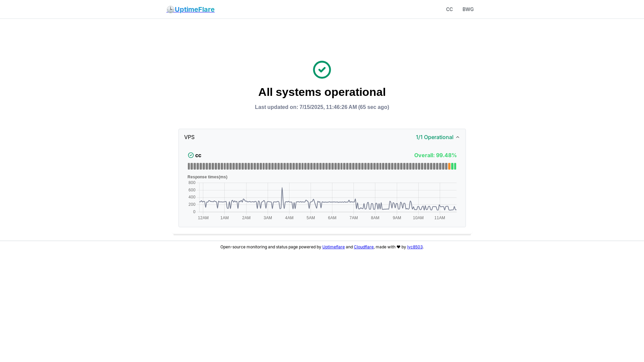This screenshot has height=362, width=644.
Task: Click the last green uptime bar
Action: coord(455,166)
